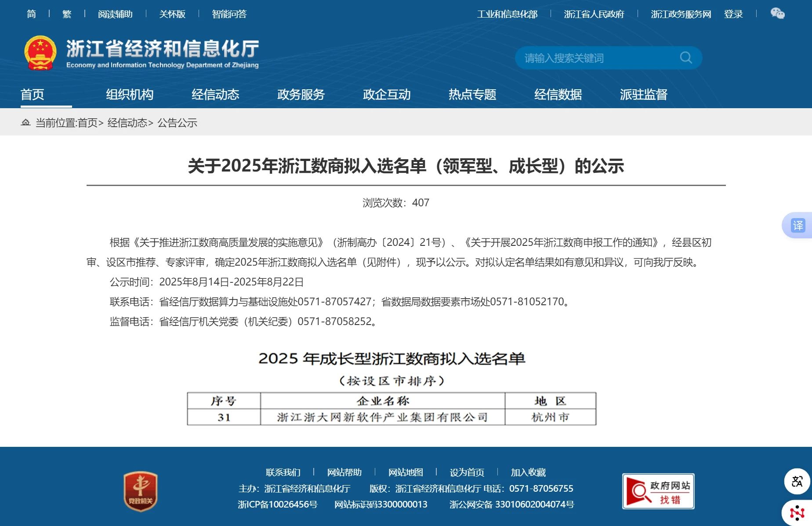Viewport: 812px width, 526px height.
Task: Open the translate side widget
Action: (x=797, y=226)
